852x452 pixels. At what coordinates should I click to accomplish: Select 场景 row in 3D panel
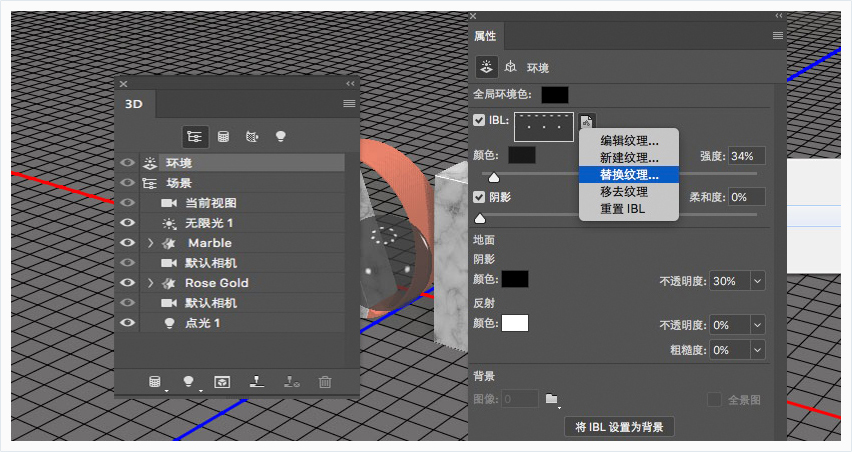(242, 183)
